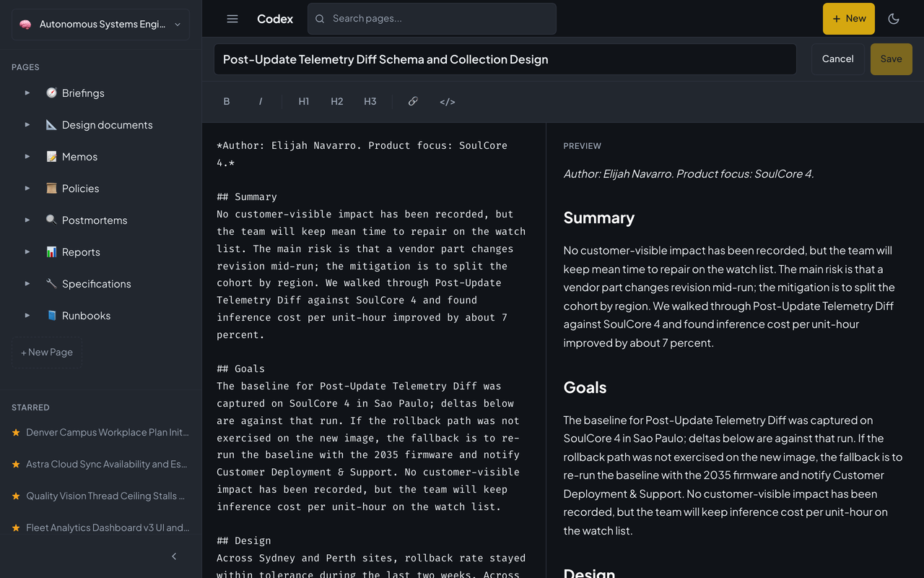Insert heading level H2
Screen dimensions: 924x578
coord(337,102)
